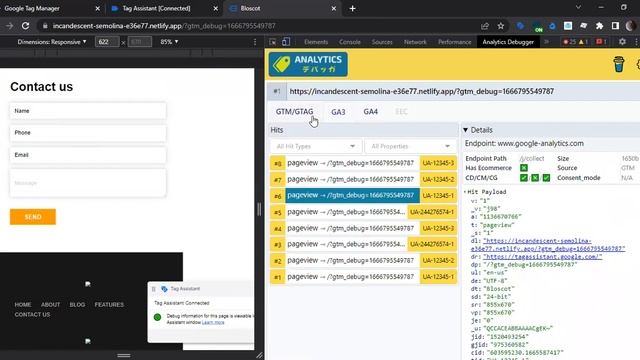Image resolution: width=640 pixels, height=360 pixels.
Task: Open the dl incandescent-semolina URL link
Action: point(548,244)
